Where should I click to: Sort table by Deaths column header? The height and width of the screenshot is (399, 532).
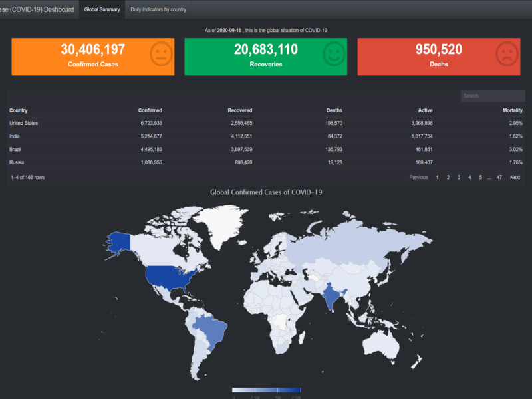pyautogui.click(x=334, y=110)
